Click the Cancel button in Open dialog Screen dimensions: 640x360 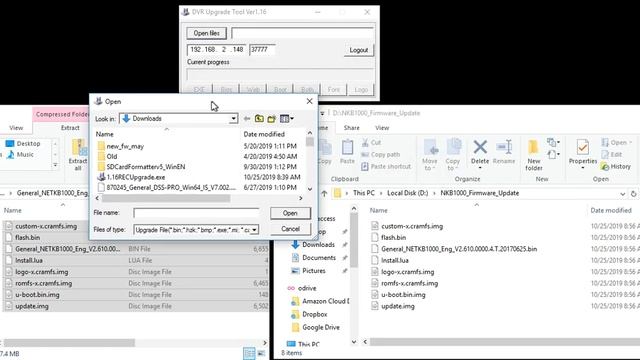[x=290, y=229]
